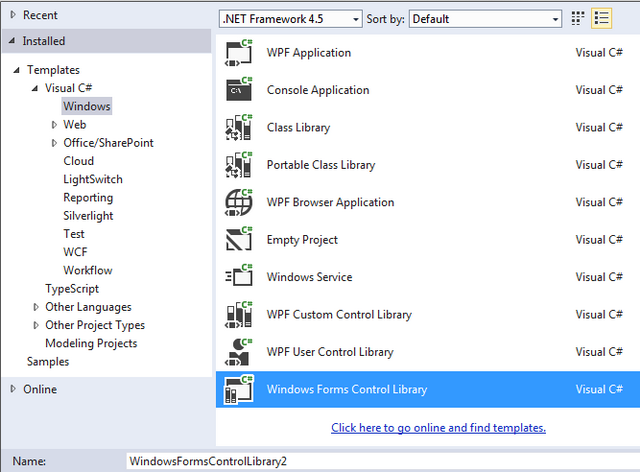Click the Visual C# tree label
This screenshot has width=640, height=472.
[x=68, y=88]
